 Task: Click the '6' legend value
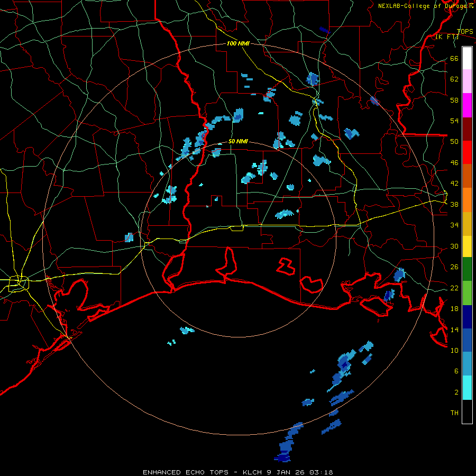point(456,371)
